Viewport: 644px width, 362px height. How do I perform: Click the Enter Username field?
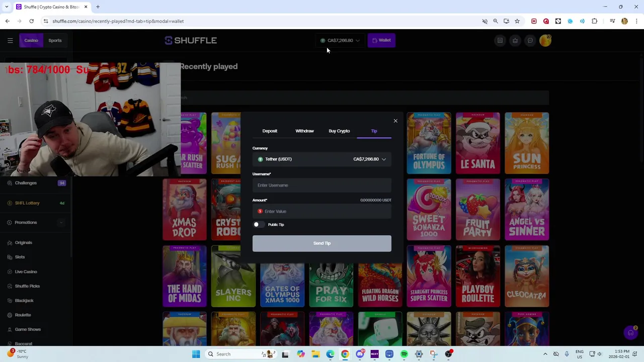[x=322, y=185]
